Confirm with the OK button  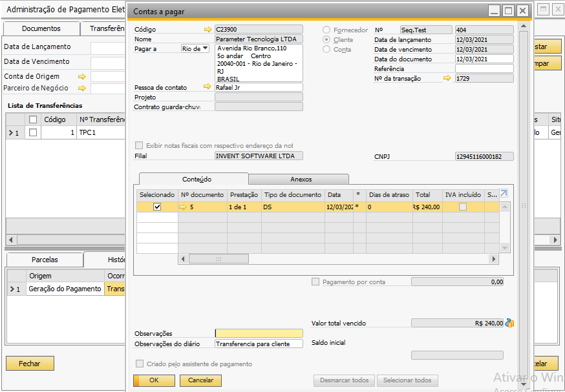coord(154,380)
